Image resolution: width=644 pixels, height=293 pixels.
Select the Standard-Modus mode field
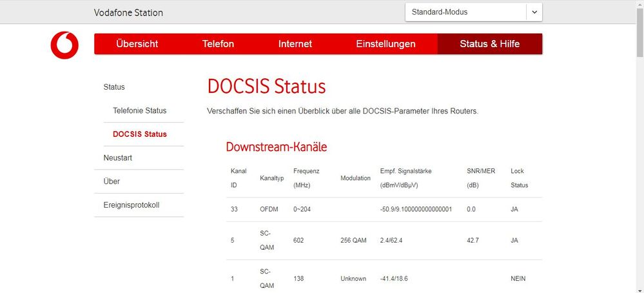474,12
